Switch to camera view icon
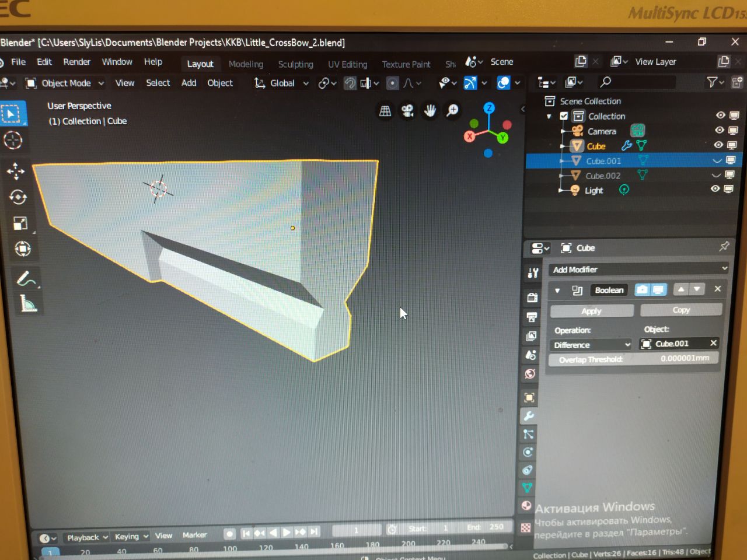 pyautogui.click(x=407, y=111)
